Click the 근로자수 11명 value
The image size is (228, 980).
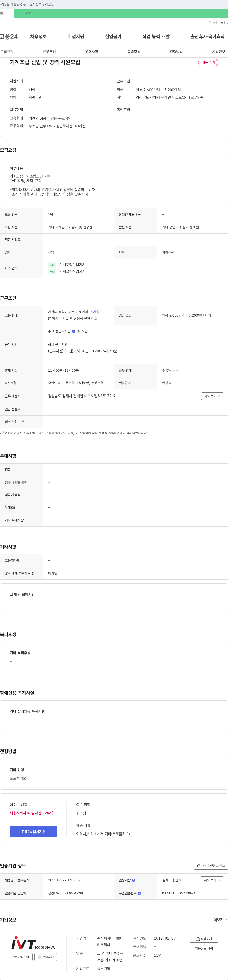(x=158, y=956)
